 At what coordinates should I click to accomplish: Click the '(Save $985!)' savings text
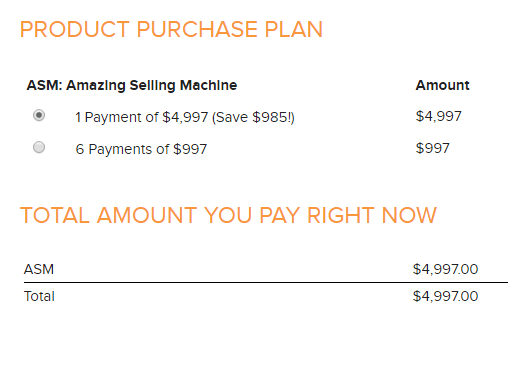[253, 117]
